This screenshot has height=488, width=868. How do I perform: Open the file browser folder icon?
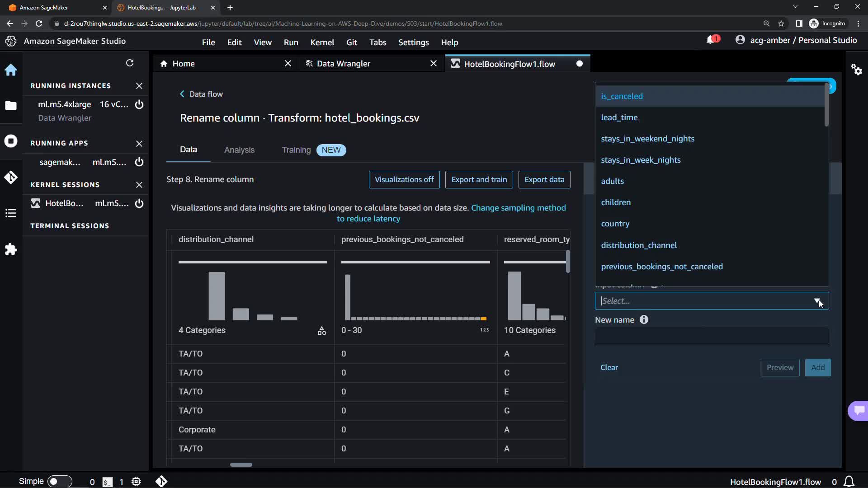pos(11,105)
